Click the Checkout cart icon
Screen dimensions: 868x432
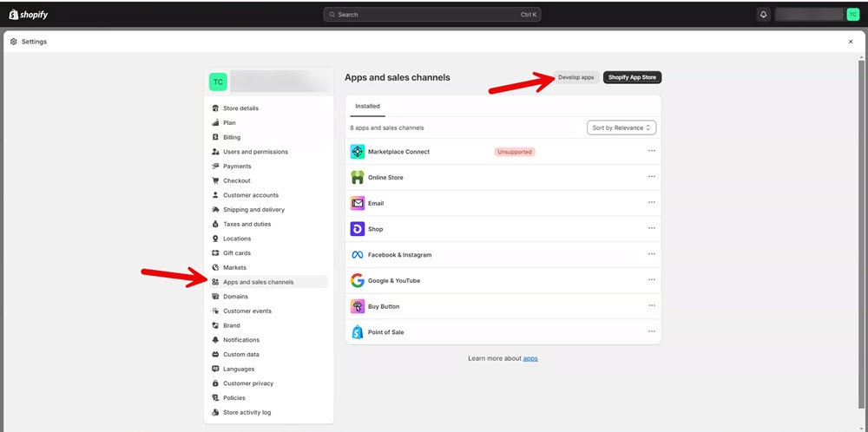point(216,181)
